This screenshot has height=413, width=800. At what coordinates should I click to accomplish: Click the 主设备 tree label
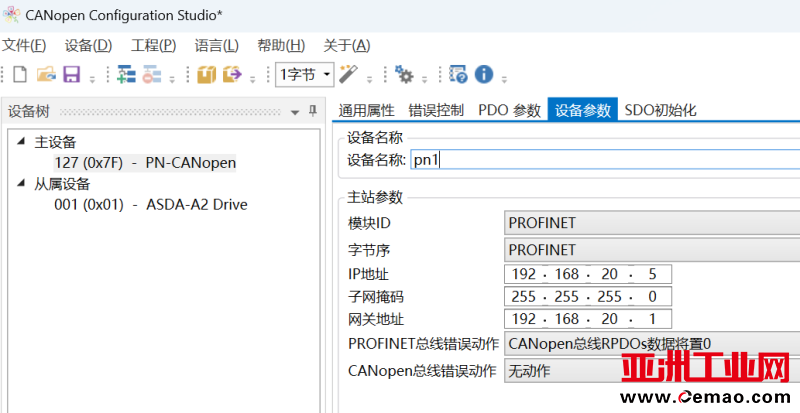55,142
